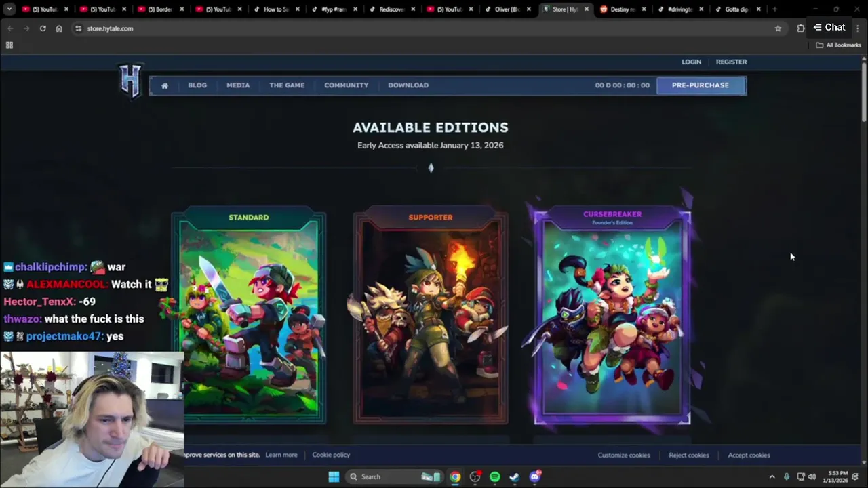Click the microphone tray icon
The width and height of the screenshot is (868, 488).
(787, 476)
